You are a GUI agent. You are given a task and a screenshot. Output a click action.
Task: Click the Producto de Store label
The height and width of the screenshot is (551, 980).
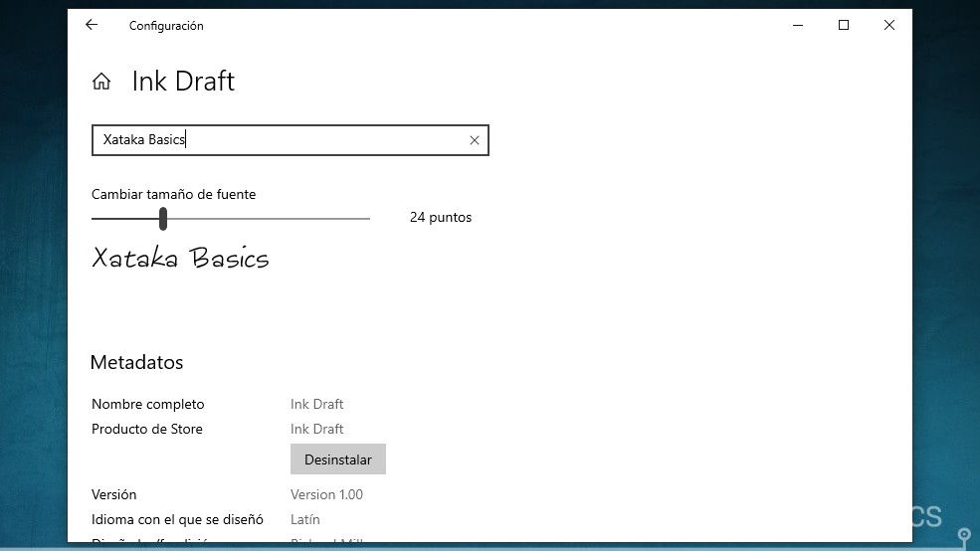tap(147, 430)
